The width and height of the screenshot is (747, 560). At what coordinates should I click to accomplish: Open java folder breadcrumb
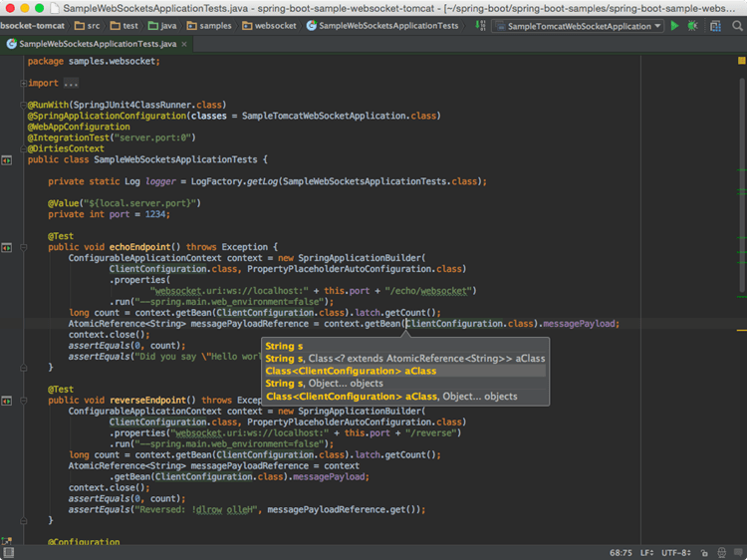pos(162,26)
